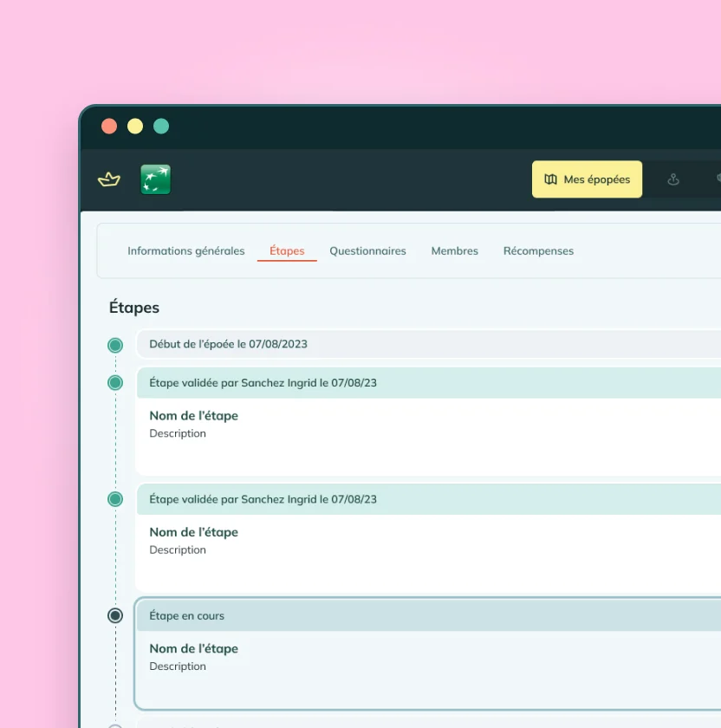Open Mes épopées button
Screen dimensions: 721x728
click(587, 179)
